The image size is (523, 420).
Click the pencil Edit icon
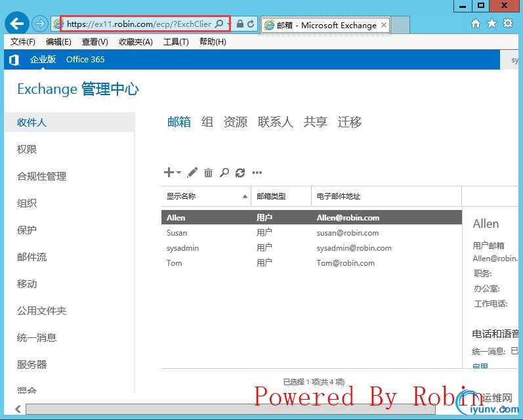point(192,173)
